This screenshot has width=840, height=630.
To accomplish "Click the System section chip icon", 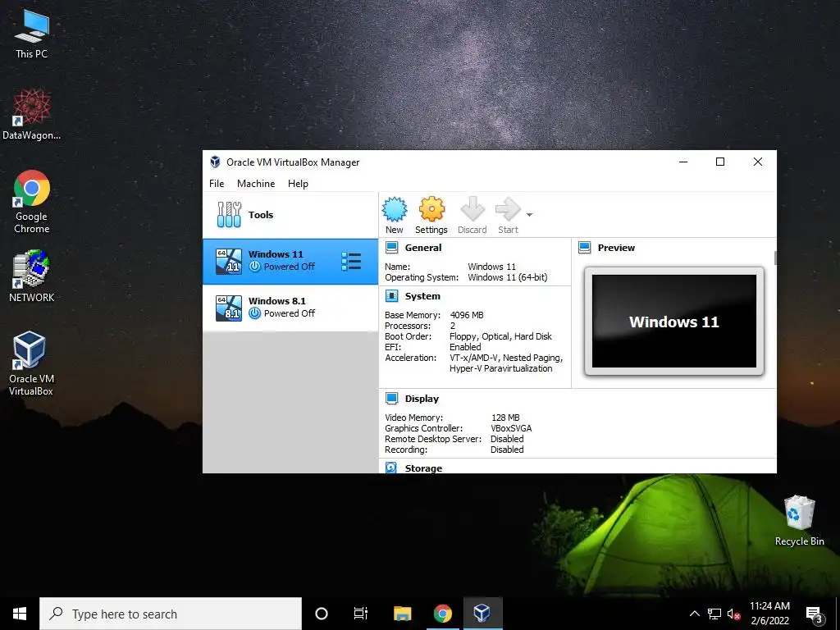I will pyautogui.click(x=391, y=295).
